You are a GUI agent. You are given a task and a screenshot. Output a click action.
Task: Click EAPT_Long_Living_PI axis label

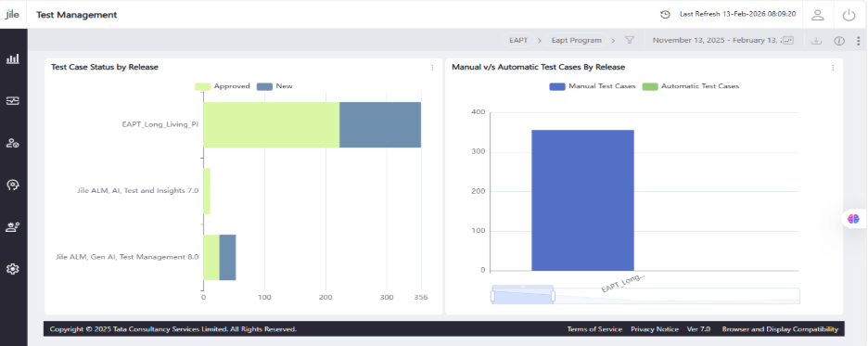click(x=160, y=124)
